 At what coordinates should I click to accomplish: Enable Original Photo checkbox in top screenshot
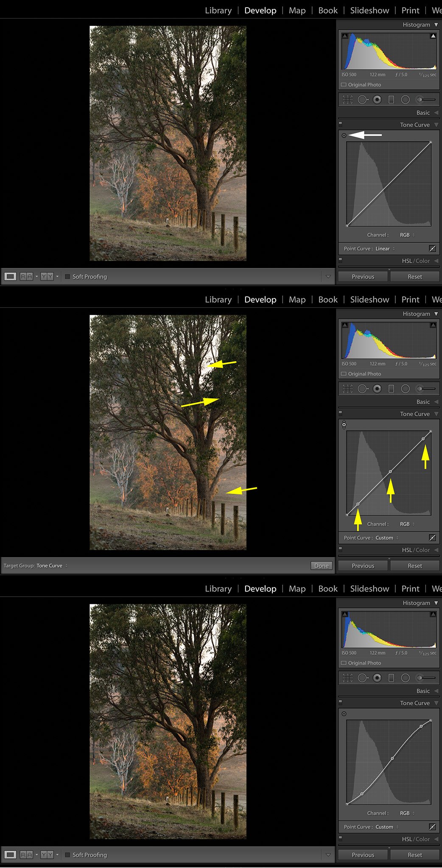tap(344, 85)
